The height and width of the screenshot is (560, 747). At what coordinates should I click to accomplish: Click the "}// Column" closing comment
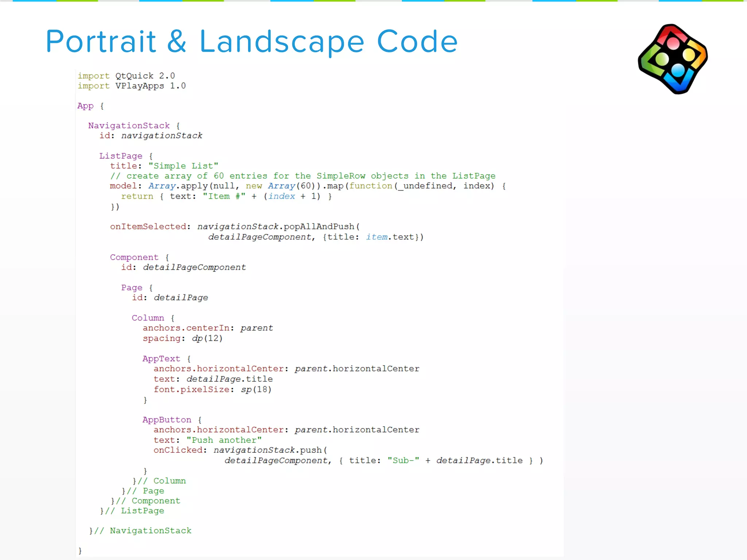click(x=159, y=481)
